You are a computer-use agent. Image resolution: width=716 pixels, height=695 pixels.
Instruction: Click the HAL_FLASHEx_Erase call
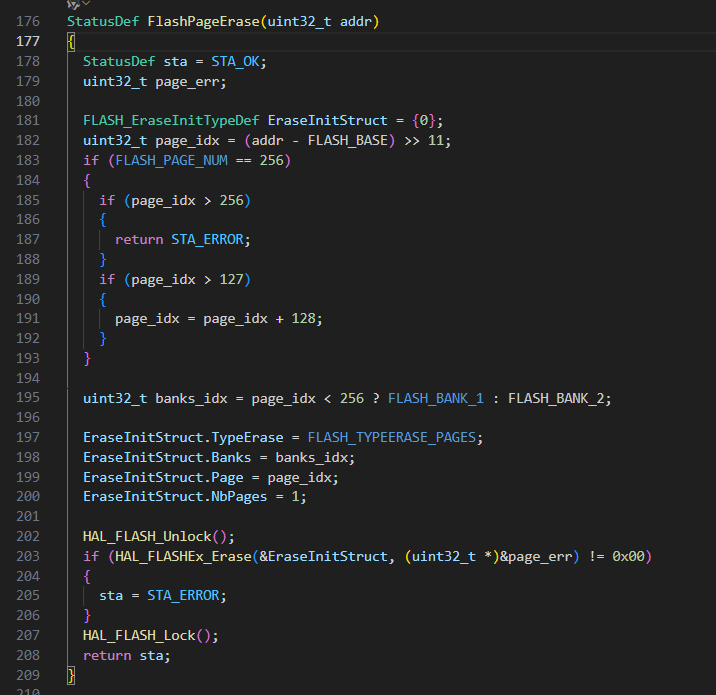click(x=183, y=556)
